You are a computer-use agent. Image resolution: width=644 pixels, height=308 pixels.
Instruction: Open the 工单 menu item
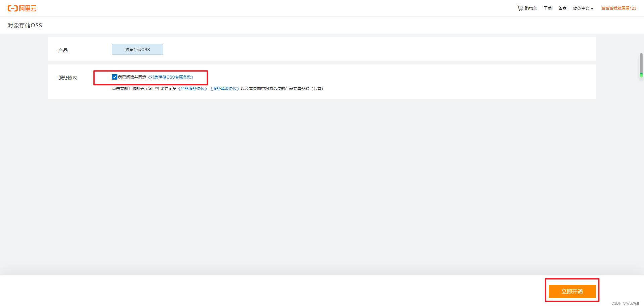[548, 8]
